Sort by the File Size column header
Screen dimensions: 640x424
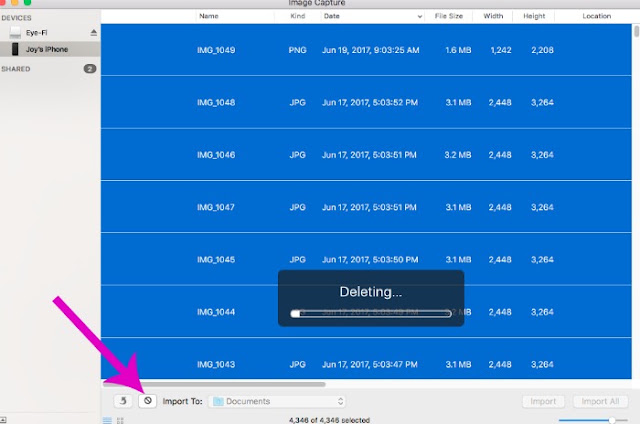449,16
